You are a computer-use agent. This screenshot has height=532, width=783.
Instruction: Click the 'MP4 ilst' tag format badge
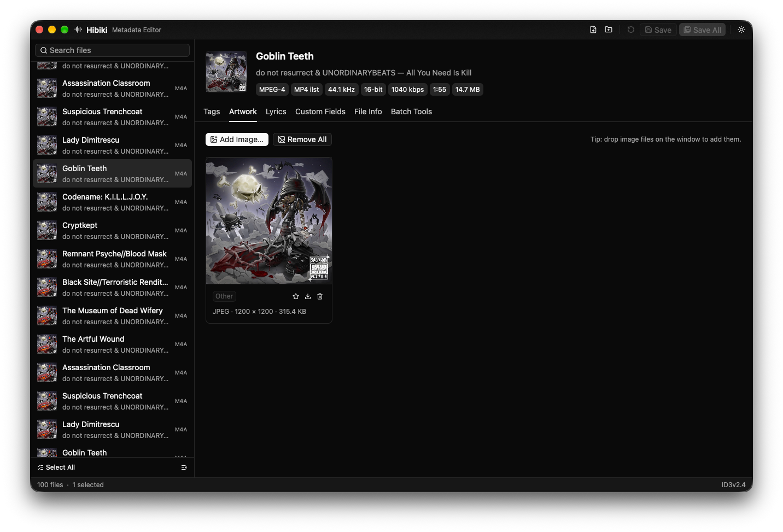[306, 90]
